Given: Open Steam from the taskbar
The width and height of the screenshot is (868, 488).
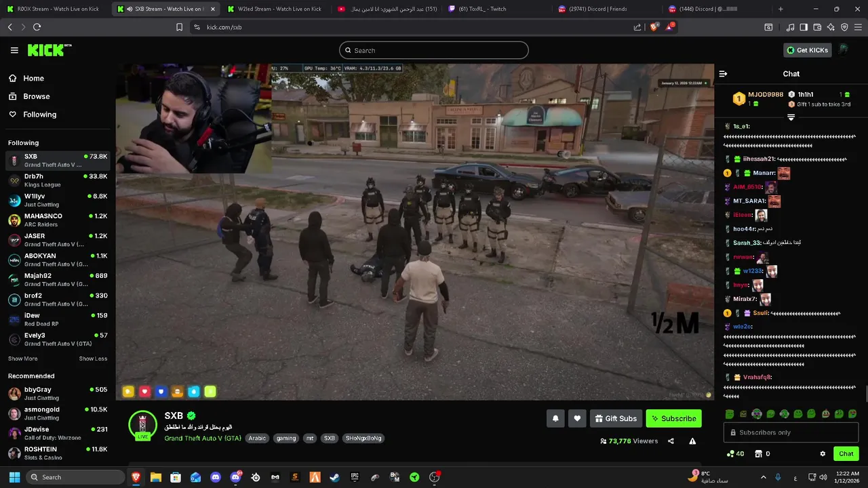Looking at the screenshot, I should [334, 477].
